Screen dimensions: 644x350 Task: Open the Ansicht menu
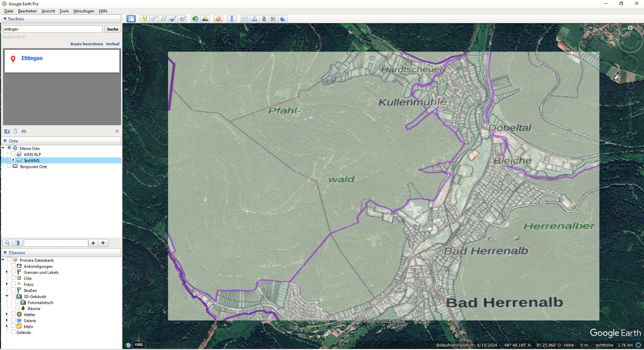48,11
